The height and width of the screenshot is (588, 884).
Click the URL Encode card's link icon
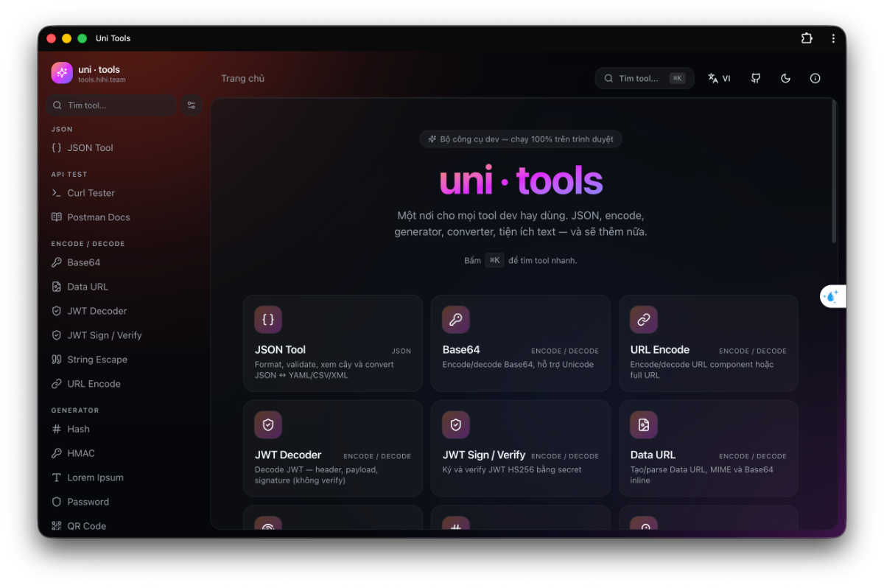[644, 320]
